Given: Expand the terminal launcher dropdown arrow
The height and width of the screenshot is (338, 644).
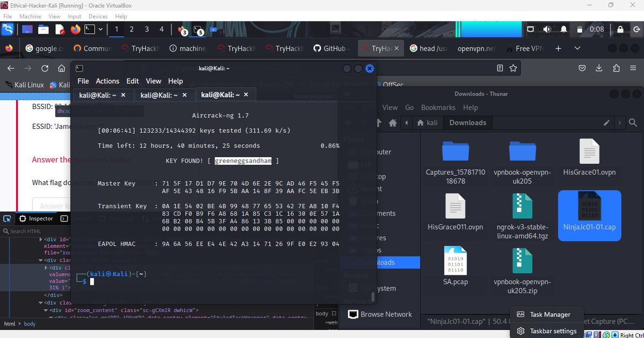Looking at the screenshot, I should pyautogui.click(x=101, y=29).
